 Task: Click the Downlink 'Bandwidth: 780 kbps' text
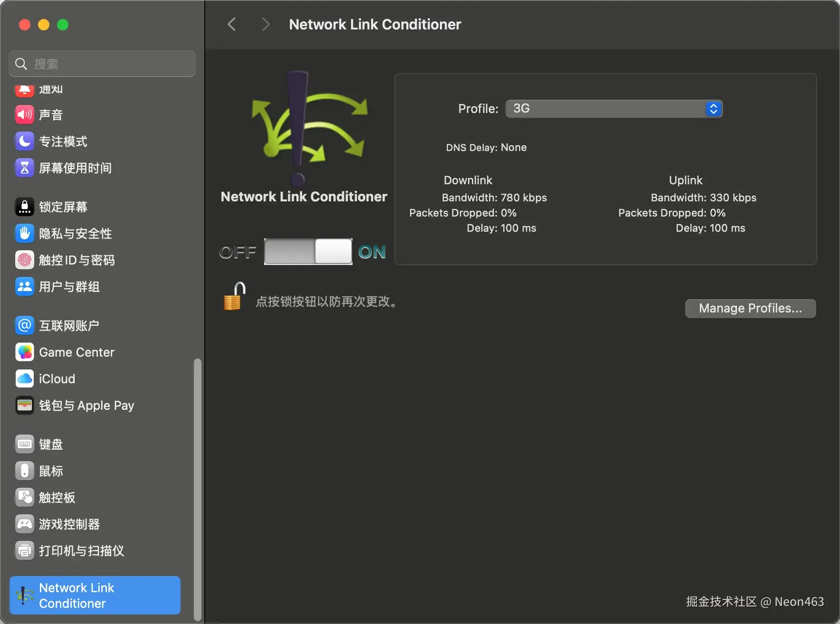[494, 198]
